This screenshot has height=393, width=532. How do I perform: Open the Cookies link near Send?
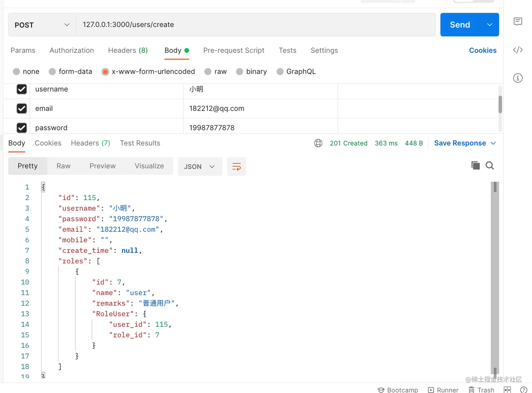483,50
